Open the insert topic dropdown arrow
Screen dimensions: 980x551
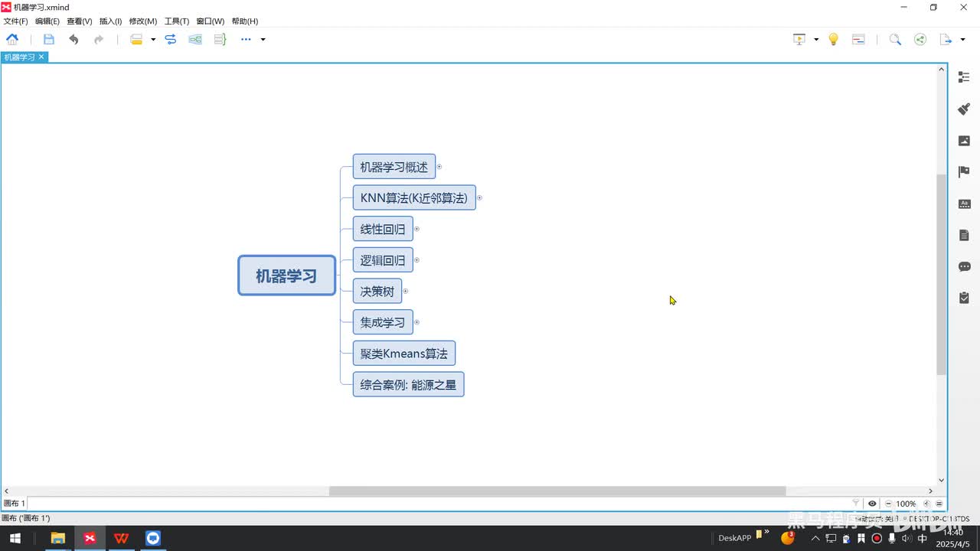(153, 39)
